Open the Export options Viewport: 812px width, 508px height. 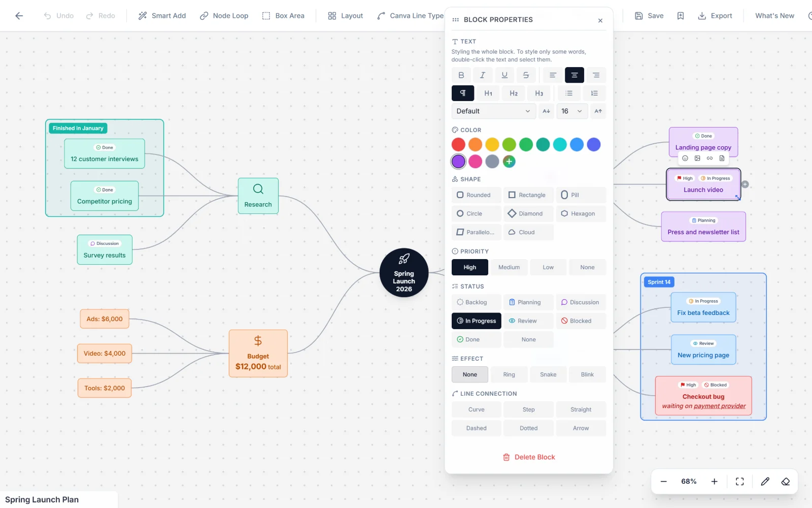pos(715,16)
